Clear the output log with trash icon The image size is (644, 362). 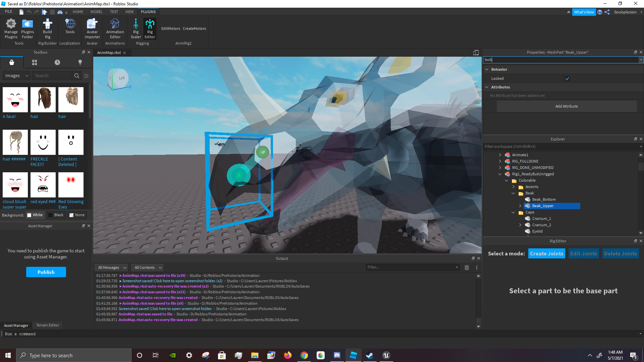pyautogui.click(x=467, y=267)
